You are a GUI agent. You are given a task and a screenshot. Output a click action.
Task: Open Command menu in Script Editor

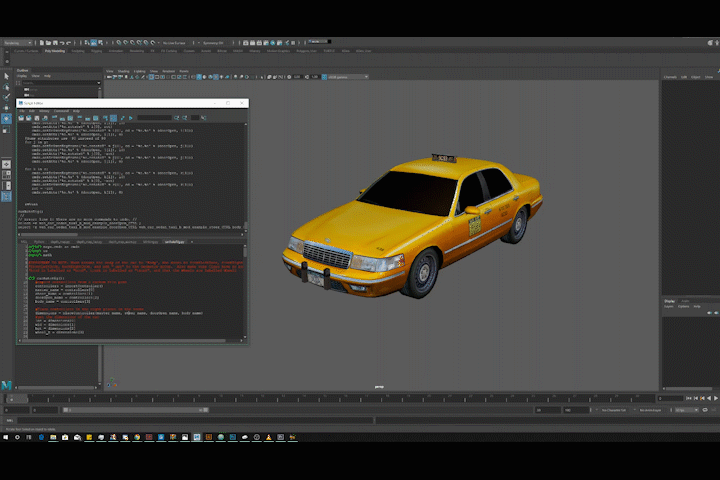[61, 111]
